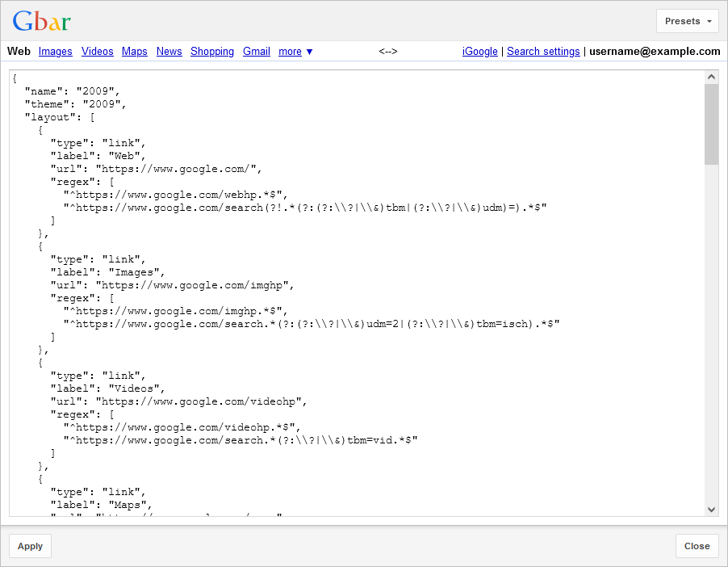This screenshot has height=567, width=728.
Task: Click the "name": "2009" line
Action: [72, 91]
